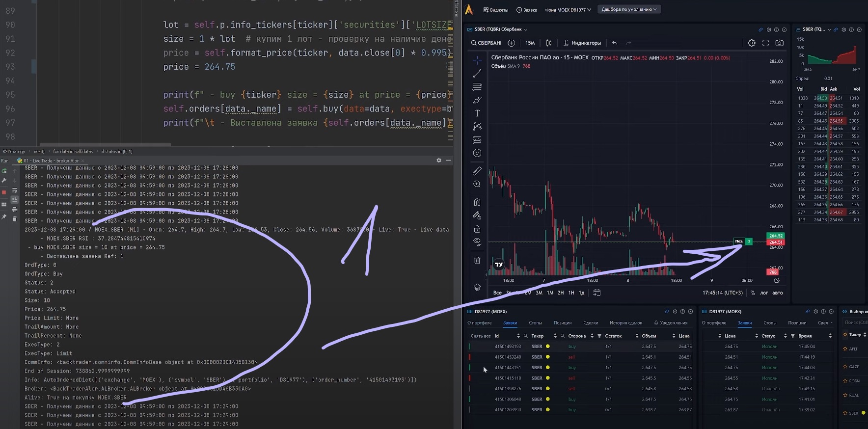The width and height of the screenshot is (868, 429).
Task: Click the Заявка new order button
Action: (527, 10)
